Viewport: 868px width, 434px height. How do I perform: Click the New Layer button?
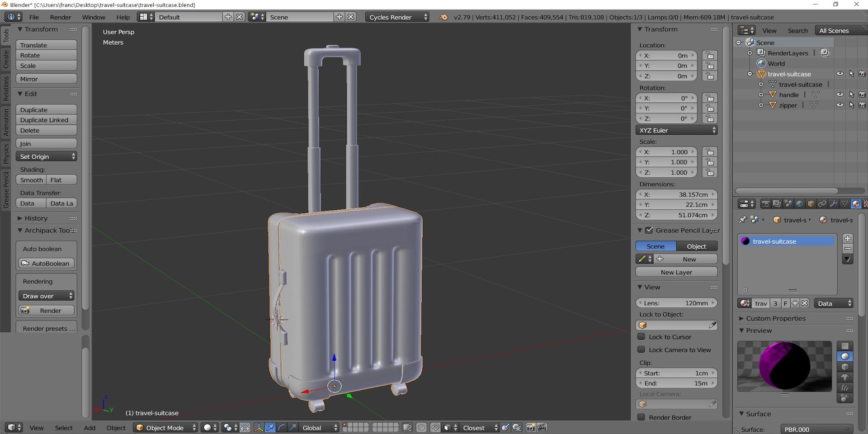point(677,272)
